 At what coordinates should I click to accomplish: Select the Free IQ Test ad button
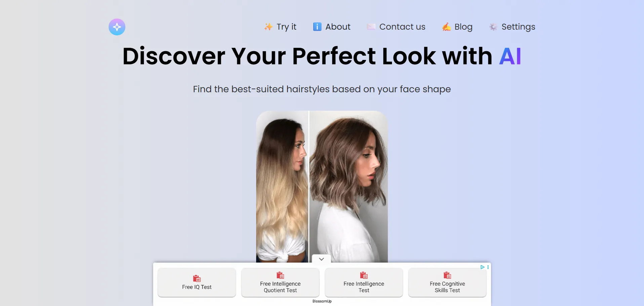[x=197, y=282]
